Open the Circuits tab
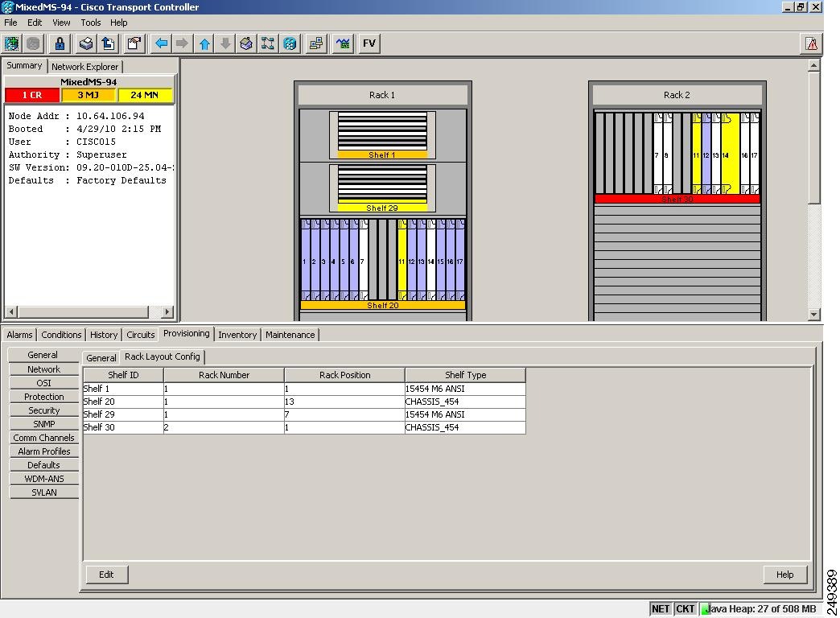This screenshot has width=840, height=618. [x=140, y=335]
